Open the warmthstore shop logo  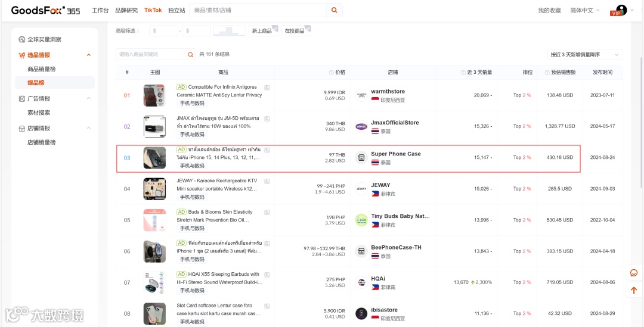pyautogui.click(x=361, y=95)
